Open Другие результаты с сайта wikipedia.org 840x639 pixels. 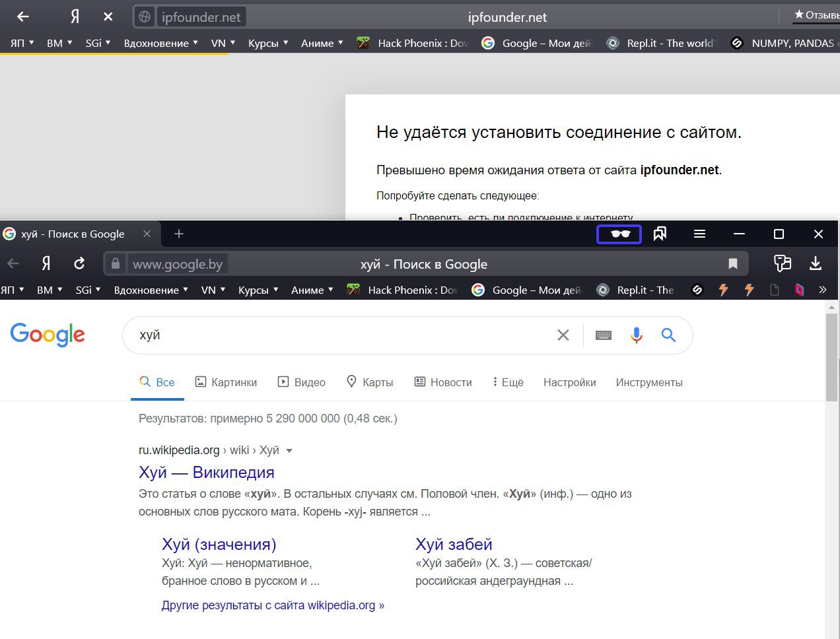pyautogui.click(x=273, y=605)
